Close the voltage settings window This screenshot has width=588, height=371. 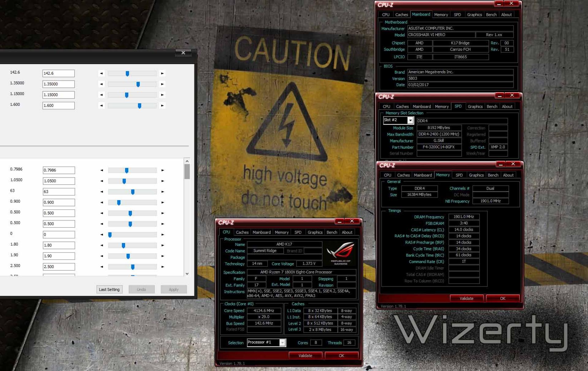(183, 53)
